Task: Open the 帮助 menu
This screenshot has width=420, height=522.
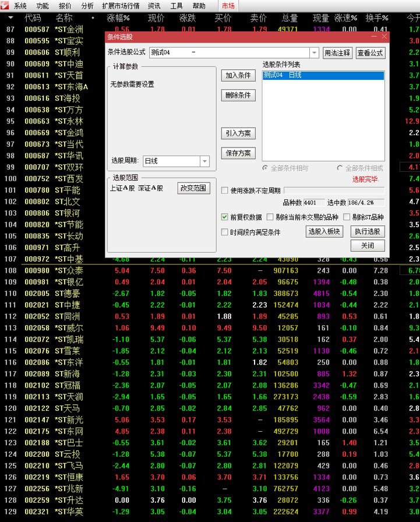Action: pos(199,6)
